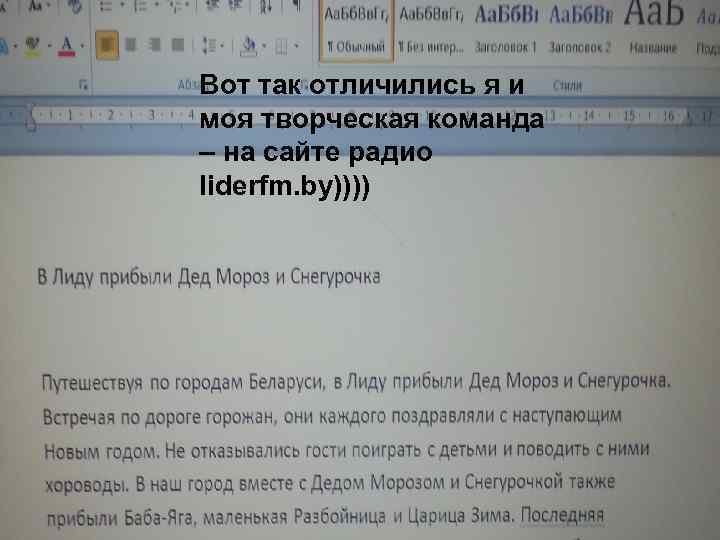Click the blue text effects icon
Image resolution: width=720 pixels, height=540 pixels.
(4, 46)
